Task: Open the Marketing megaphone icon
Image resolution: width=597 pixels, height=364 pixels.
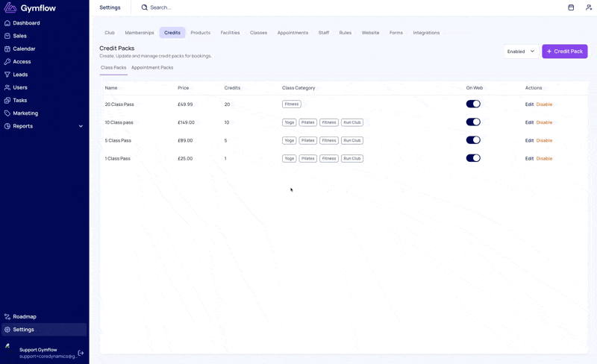Action: [x=7, y=113]
